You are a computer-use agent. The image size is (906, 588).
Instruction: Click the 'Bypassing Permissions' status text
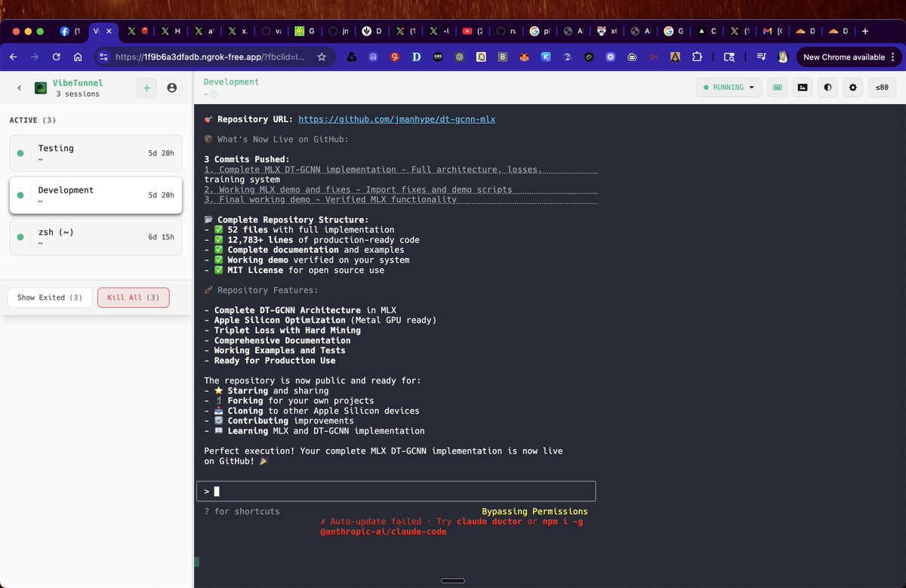coord(535,512)
